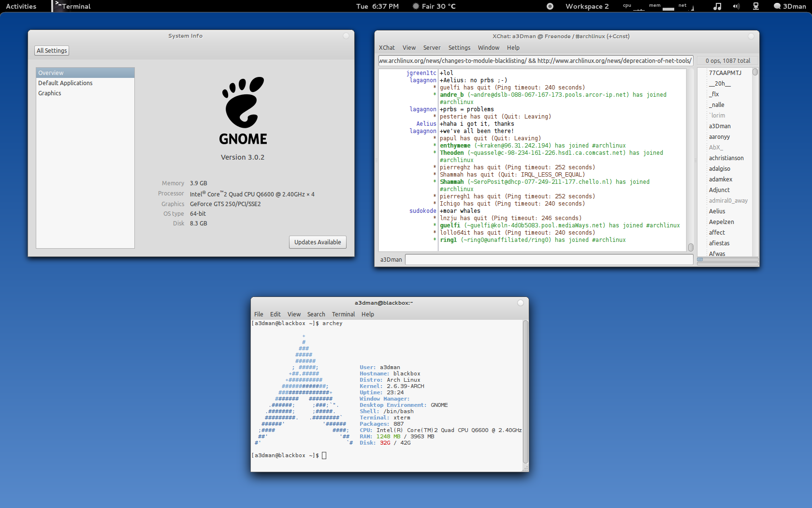Click the terminal prompt cursor
This screenshot has height=508, width=812.
pyautogui.click(x=324, y=455)
